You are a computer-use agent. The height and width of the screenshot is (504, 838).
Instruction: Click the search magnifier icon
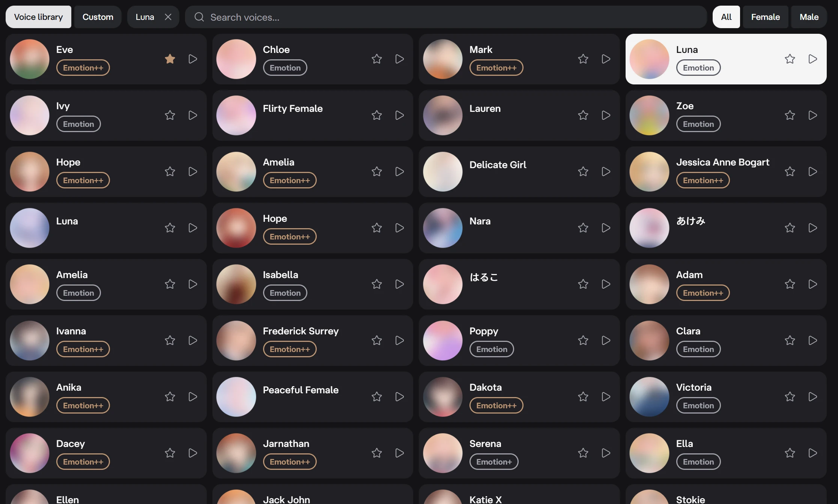(x=199, y=17)
